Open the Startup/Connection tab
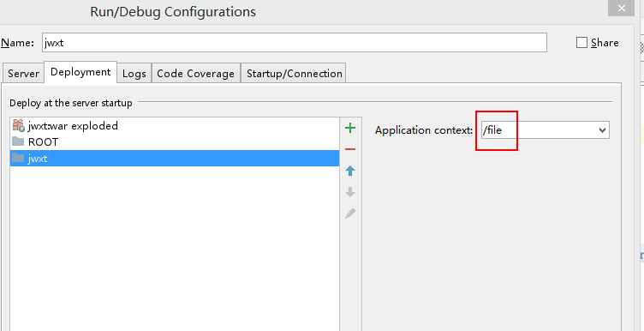Image resolution: width=644 pixels, height=331 pixels. [x=294, y=74]
